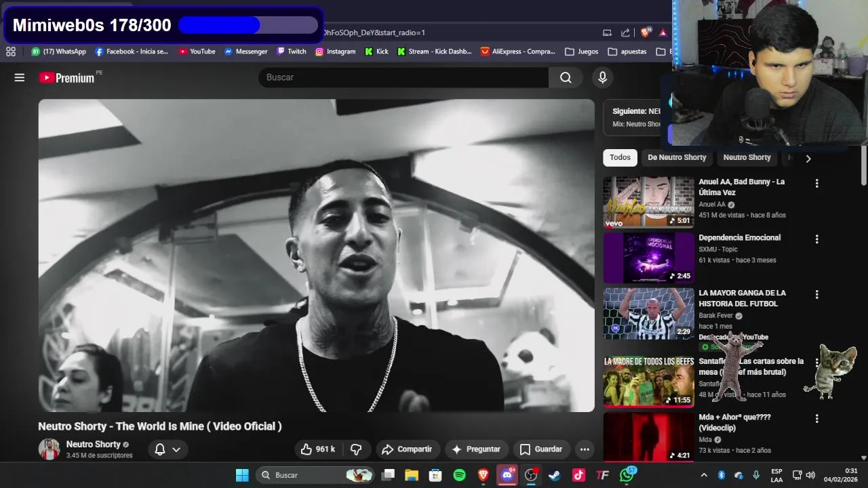
Task: Open options for Dependencia Emocional video
Action: coord(816,239)
